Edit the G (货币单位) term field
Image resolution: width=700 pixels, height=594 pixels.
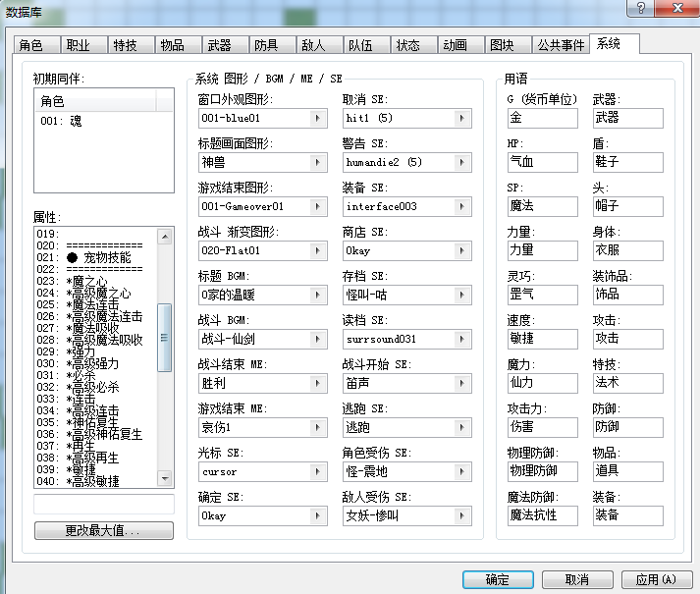pos(542,119)
